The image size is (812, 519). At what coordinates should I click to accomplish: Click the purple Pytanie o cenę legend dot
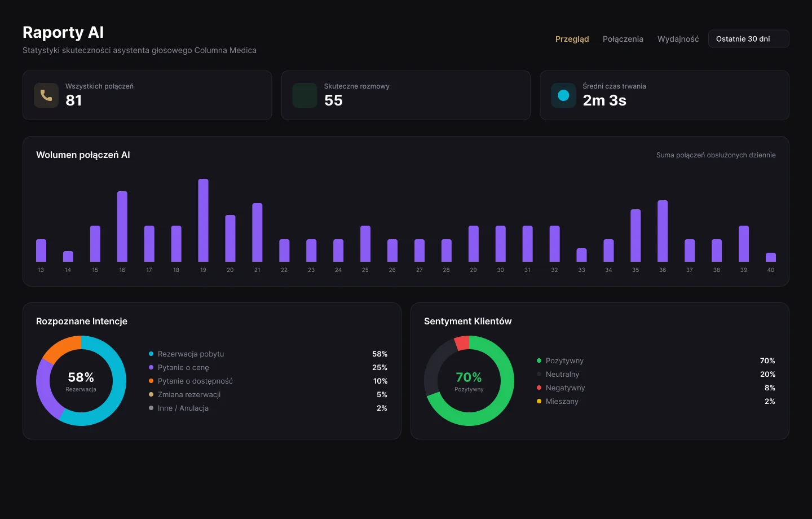151,367
